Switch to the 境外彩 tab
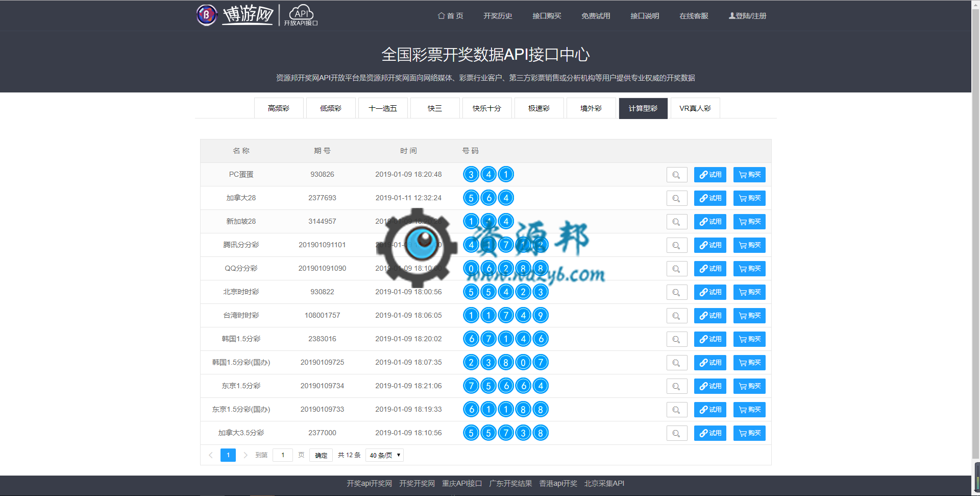The height and width of the screenshot is (496, 980). pyautogui.click(x=591, y=108)
